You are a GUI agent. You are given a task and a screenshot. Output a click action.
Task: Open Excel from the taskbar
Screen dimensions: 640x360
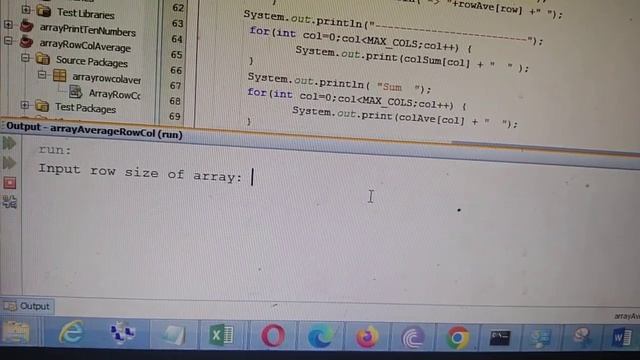221,335
